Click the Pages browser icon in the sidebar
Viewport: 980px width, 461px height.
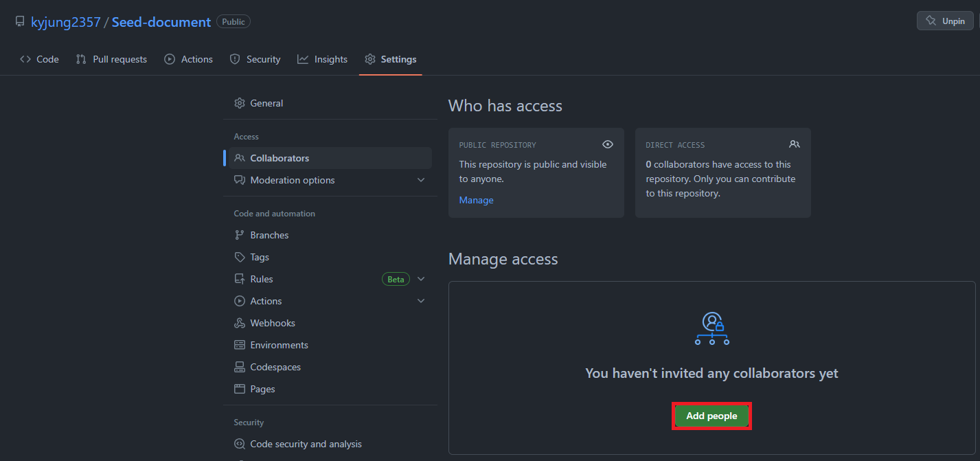coord(240,389)
